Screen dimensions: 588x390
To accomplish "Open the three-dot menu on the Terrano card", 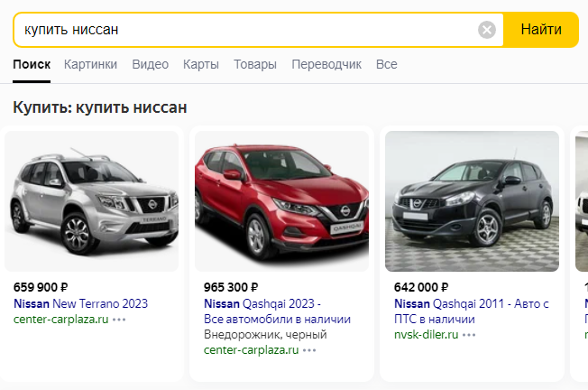I will pyautogui.click(x=119, y=320).
